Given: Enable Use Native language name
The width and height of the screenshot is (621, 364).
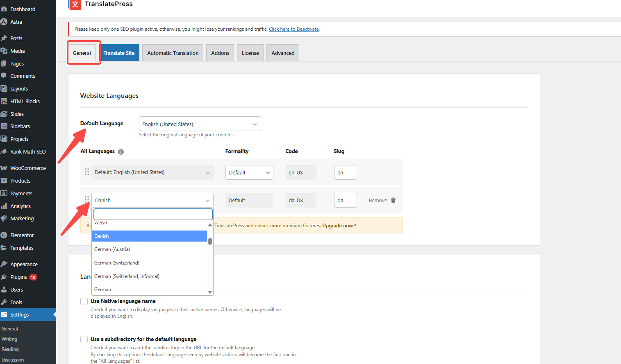Looking at the screenshot, I should 84,301.
